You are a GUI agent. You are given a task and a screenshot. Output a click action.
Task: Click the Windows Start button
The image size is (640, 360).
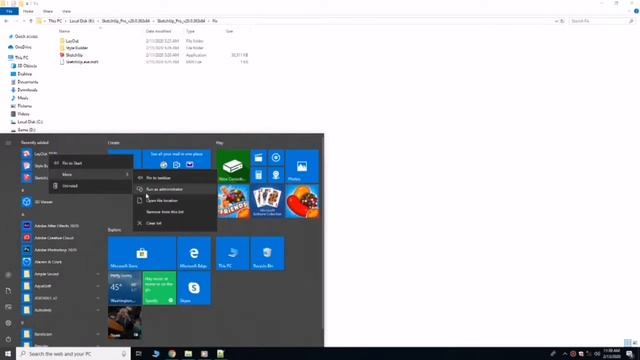8,353
